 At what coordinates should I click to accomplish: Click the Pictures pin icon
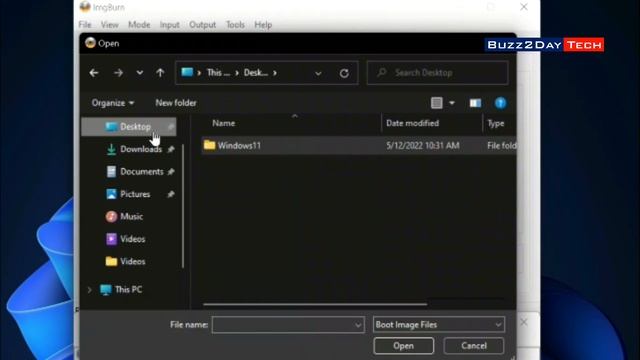coord(171,194)
